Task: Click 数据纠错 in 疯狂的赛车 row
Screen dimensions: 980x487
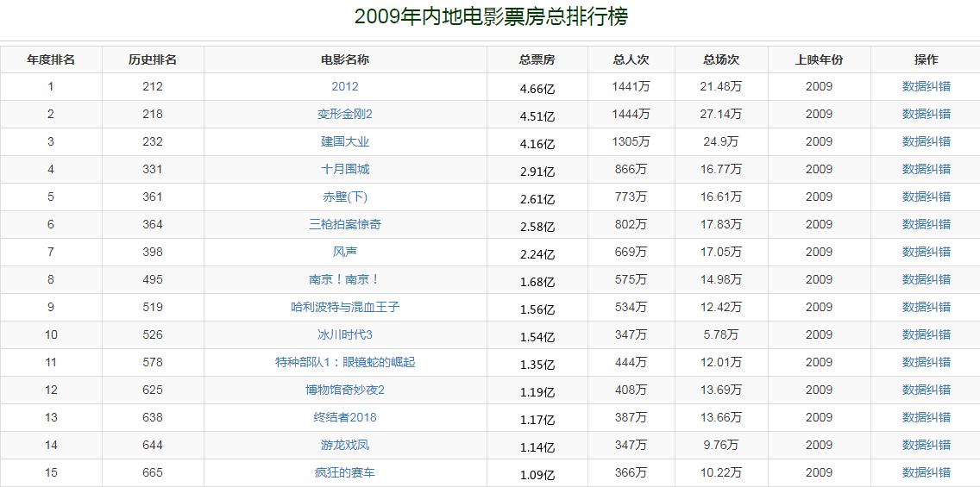Action: pyautogui.click(x=926, y=472)
